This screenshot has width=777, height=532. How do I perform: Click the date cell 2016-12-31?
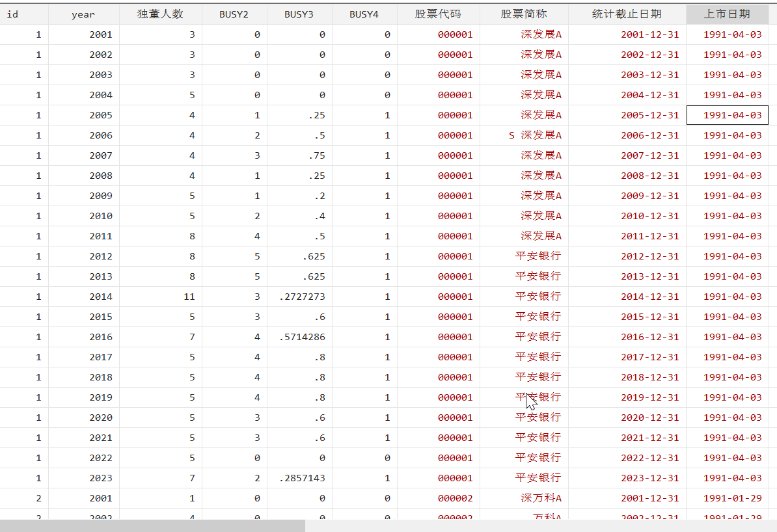(x=627, y=337)
